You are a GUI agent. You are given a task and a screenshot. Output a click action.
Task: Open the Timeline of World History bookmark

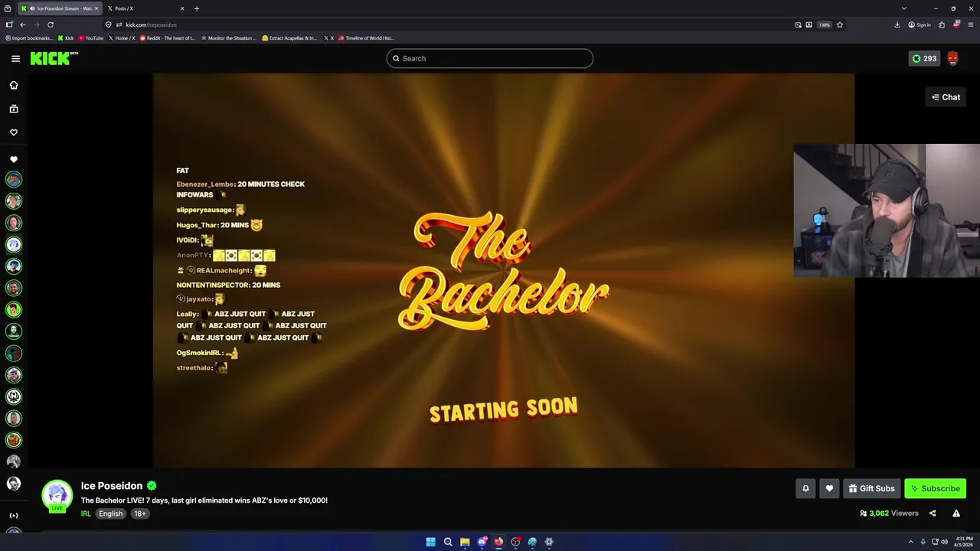click(367, 37)
